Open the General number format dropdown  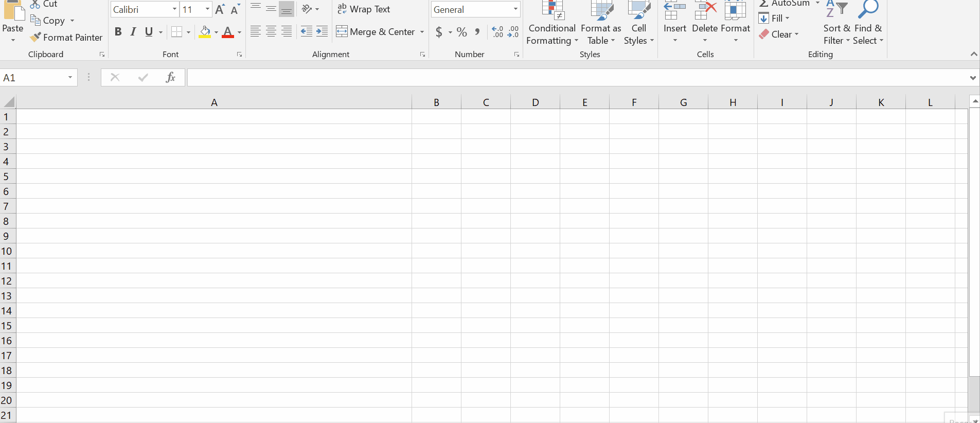click(x=515, y=9)
